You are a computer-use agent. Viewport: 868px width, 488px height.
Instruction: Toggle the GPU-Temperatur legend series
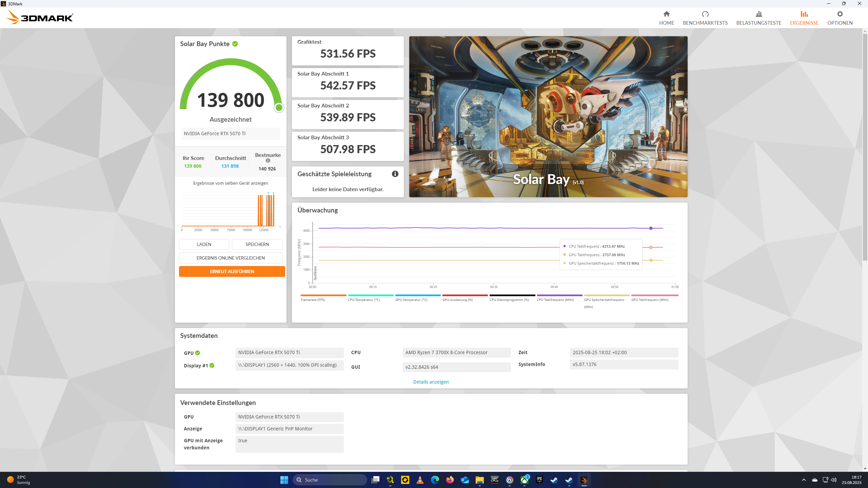click(x=411, y=300)
